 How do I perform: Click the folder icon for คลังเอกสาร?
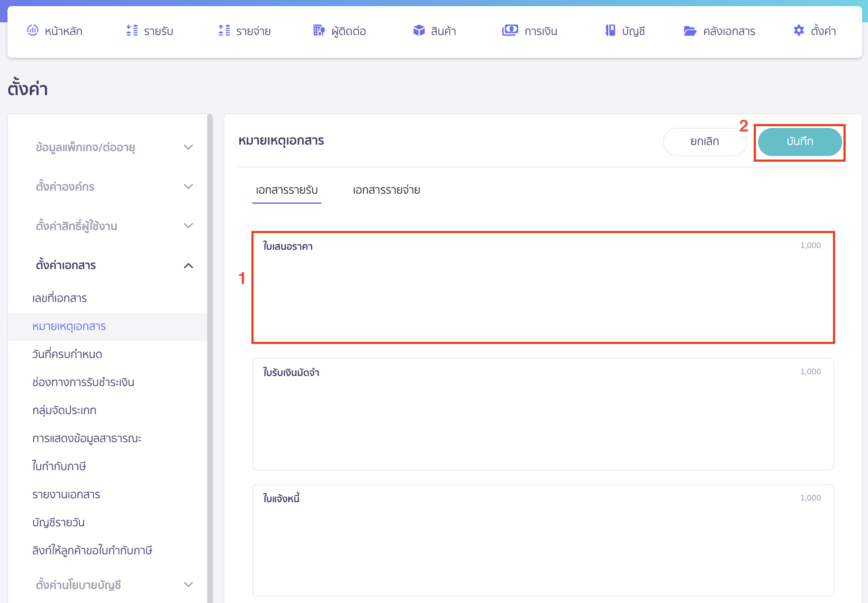(690, 31)
